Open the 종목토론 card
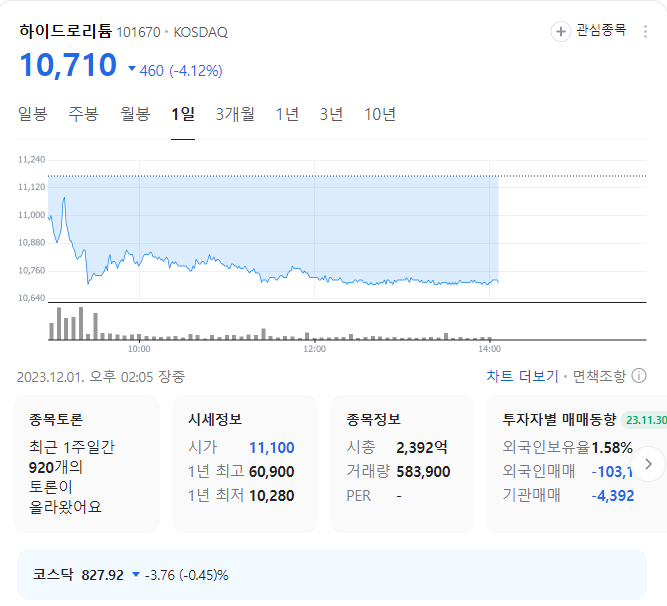667x606 pixels. [x=86, y=464]
